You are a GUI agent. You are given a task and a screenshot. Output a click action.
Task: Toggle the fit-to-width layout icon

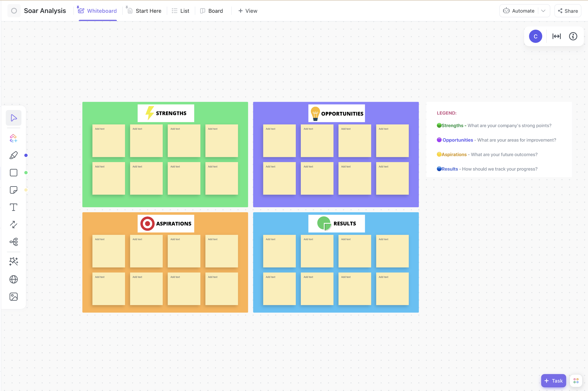point(557,36)
